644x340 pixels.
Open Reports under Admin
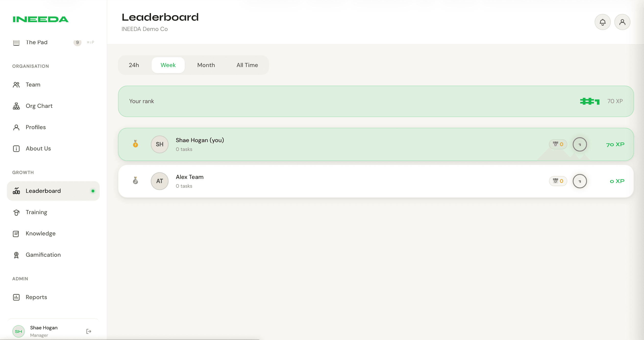36,297
